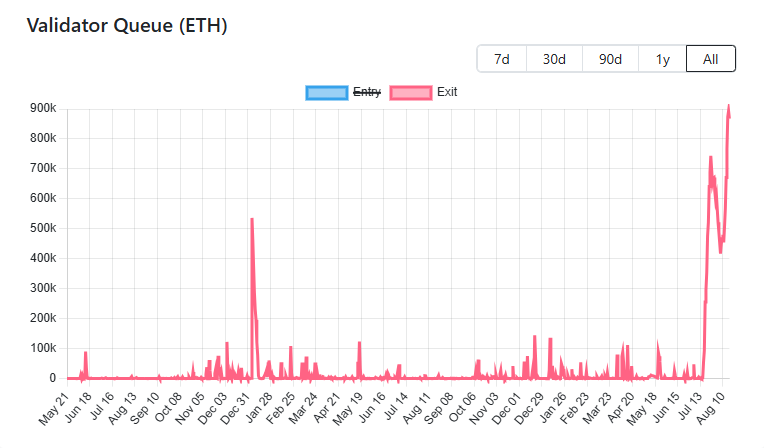Hide the Exit series via its label
This screenshot has height=448, width=764.
pyautogui.click(x=447, y=92)
